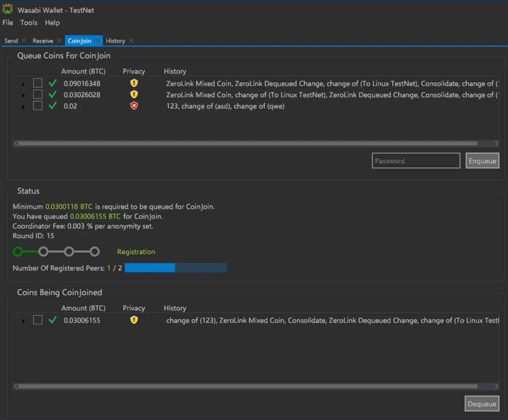Click green checkmark for 0.03006155 coin
Viewport: 508px width, 420px height.
tap(52, 320)
